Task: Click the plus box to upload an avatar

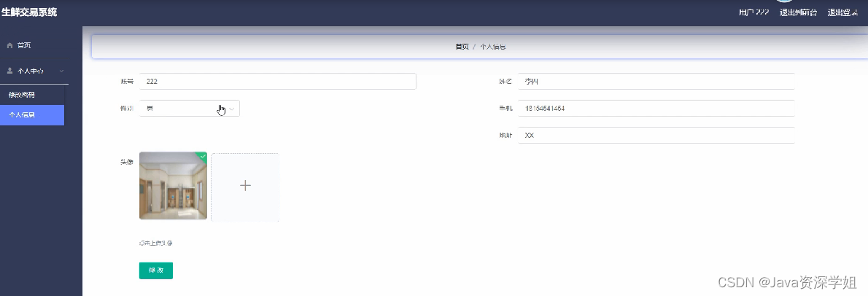Action: click(x=245, y=187)
